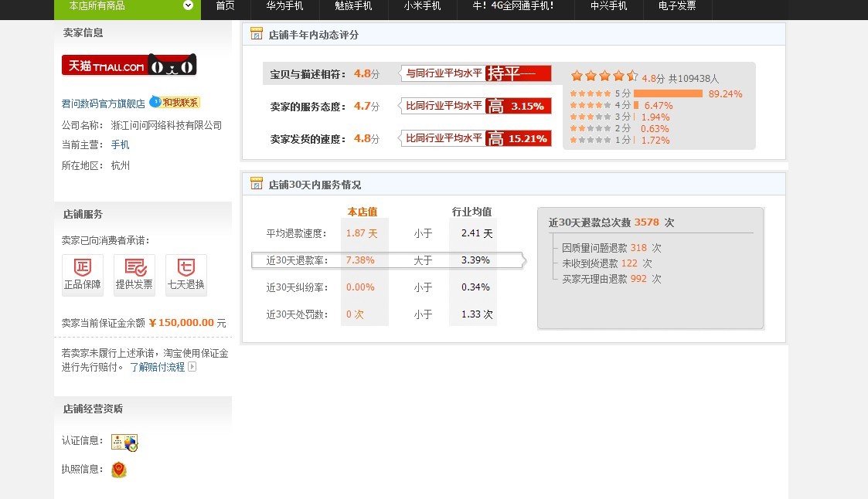Select the 宝贝与描述相符 rating row
868x499 pixels.
pyautogui.click(x=407, y=73)
